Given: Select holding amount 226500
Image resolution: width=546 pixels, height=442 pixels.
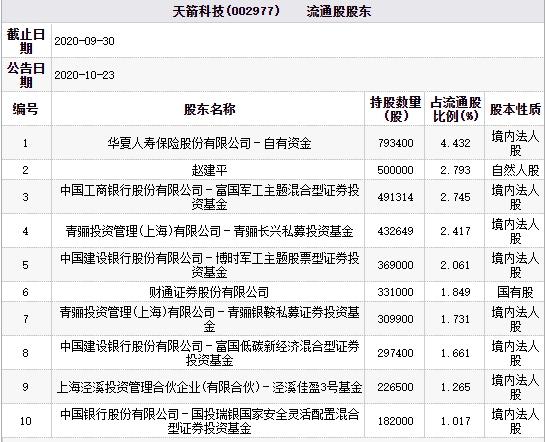Looking at the screenshot, I should point(395,387).
